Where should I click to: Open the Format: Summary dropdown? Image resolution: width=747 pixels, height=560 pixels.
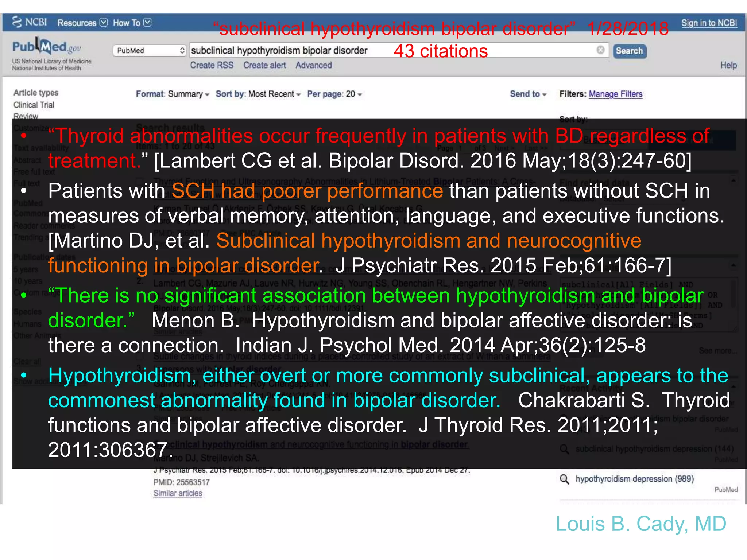[173, 94]
